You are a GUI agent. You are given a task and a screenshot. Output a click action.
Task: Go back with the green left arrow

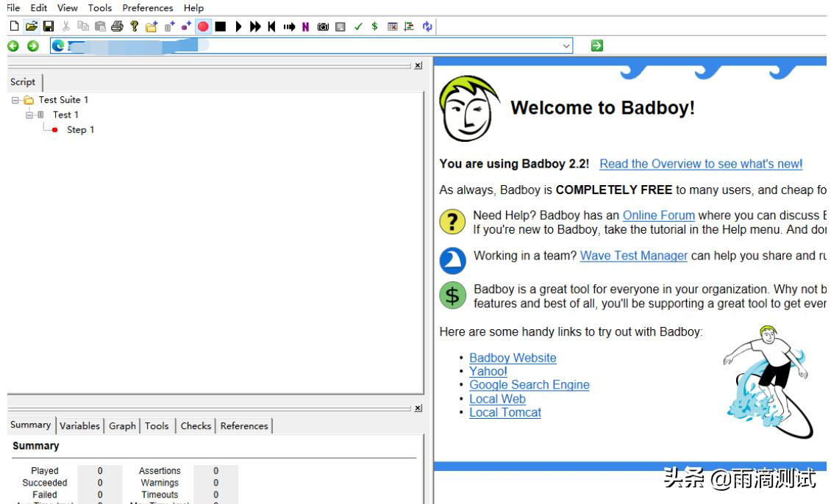tap(13, 46)
